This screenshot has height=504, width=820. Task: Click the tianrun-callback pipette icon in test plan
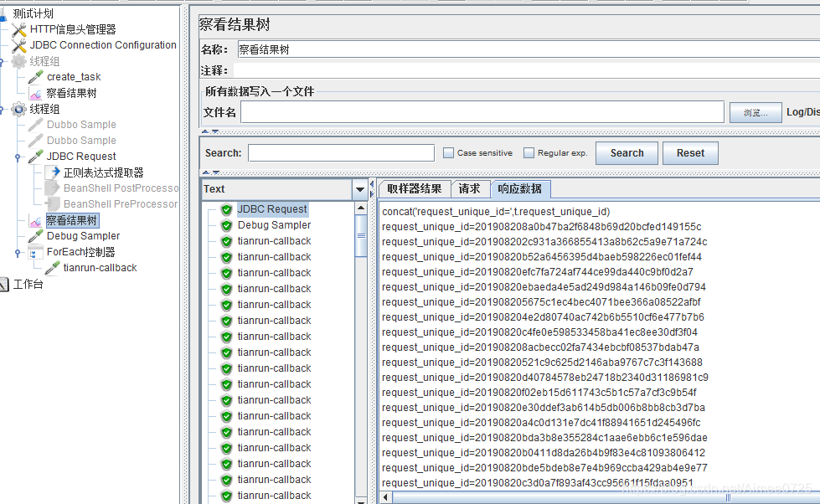[52, 268]
